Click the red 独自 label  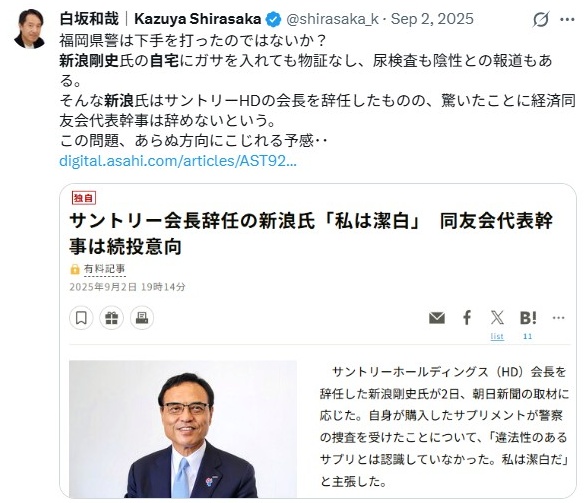point(84,198)
